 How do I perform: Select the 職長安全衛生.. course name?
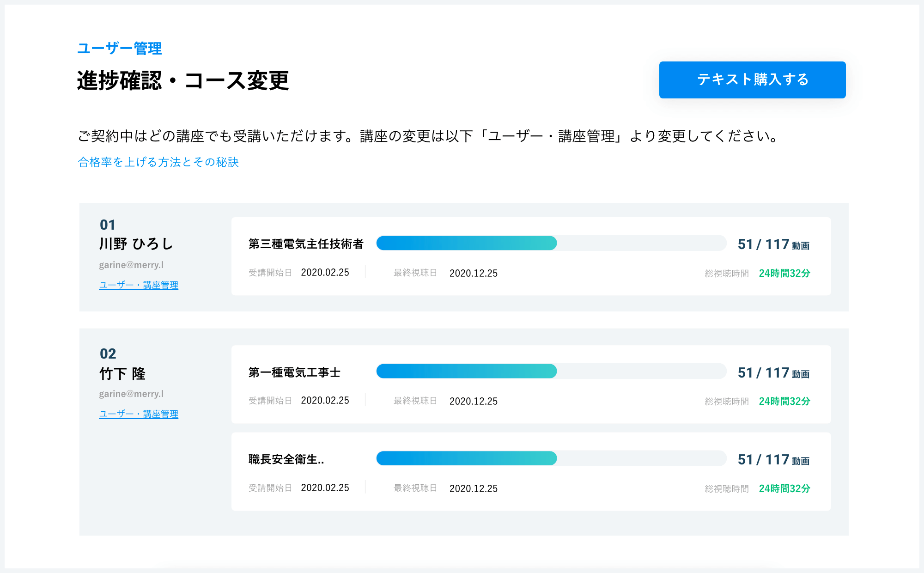point(286,459)
